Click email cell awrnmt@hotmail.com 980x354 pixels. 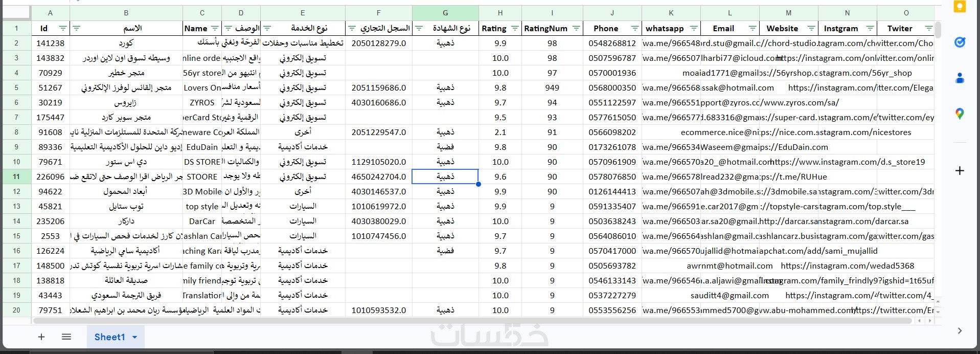(x=730, y=265)
